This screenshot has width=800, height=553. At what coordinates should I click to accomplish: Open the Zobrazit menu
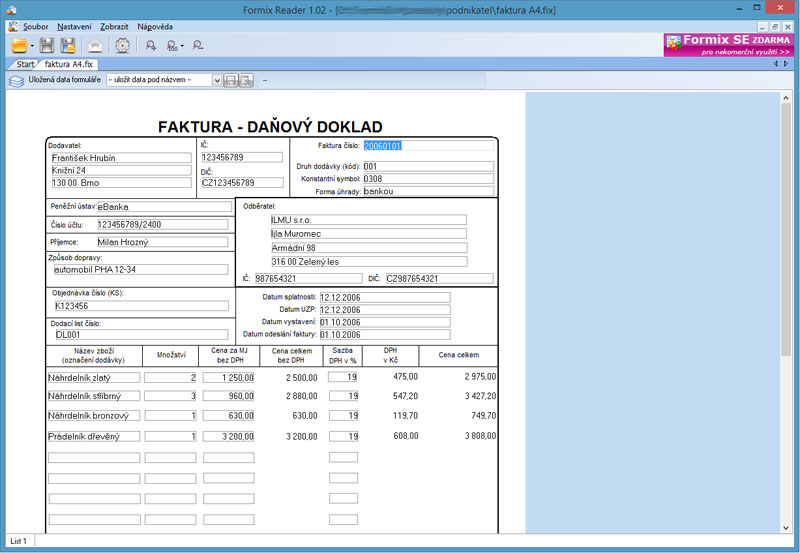(x=114, y=27)
